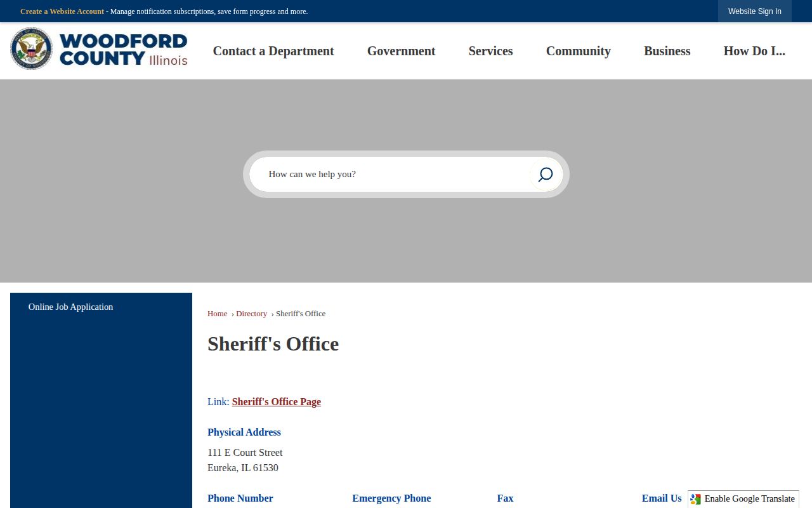Click the address line '111 E Court Street'
812x508 pixels.
(245, 453)
